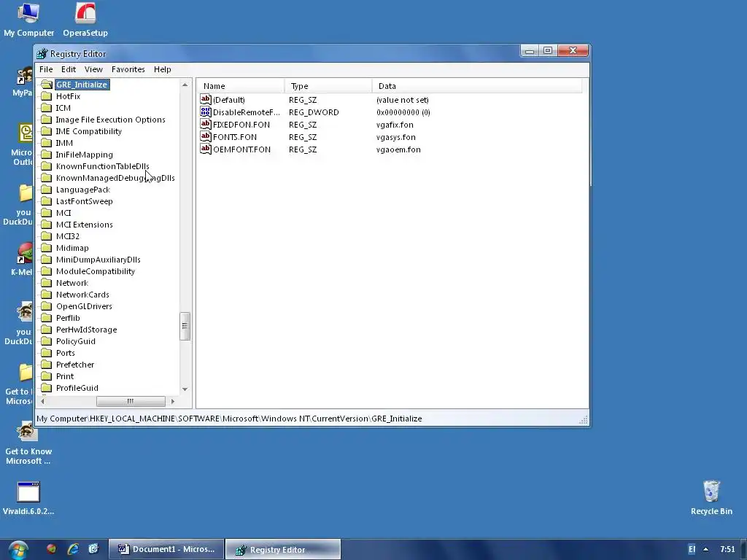Select the IME Compatibility key
Image resolution: width=747 pixels, height=560 pixels.
click(x=88, y=131)
